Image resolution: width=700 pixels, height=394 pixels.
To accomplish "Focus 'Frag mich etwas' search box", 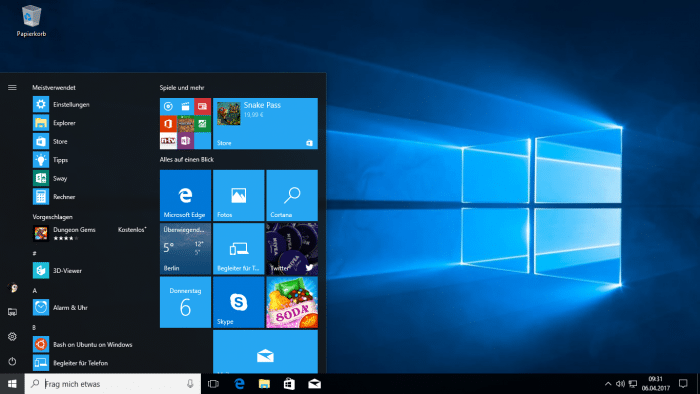I will [112, 384].
